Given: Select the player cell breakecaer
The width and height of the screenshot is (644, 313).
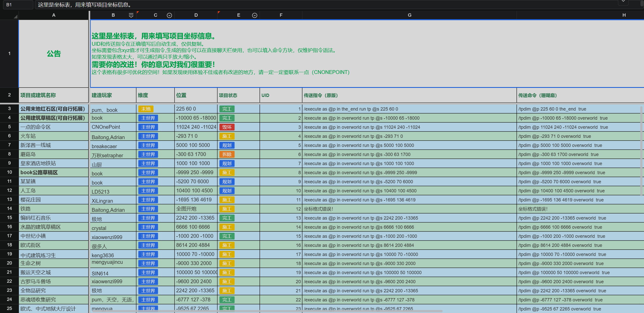Looking at the screenshot, I should pyautogui.click(x=113, y=145).
